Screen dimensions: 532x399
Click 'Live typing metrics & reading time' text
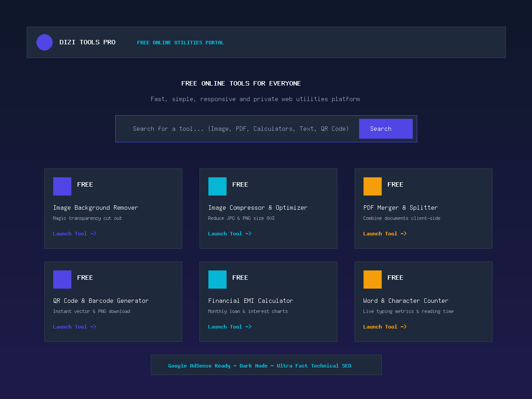[x=408, y=311]
